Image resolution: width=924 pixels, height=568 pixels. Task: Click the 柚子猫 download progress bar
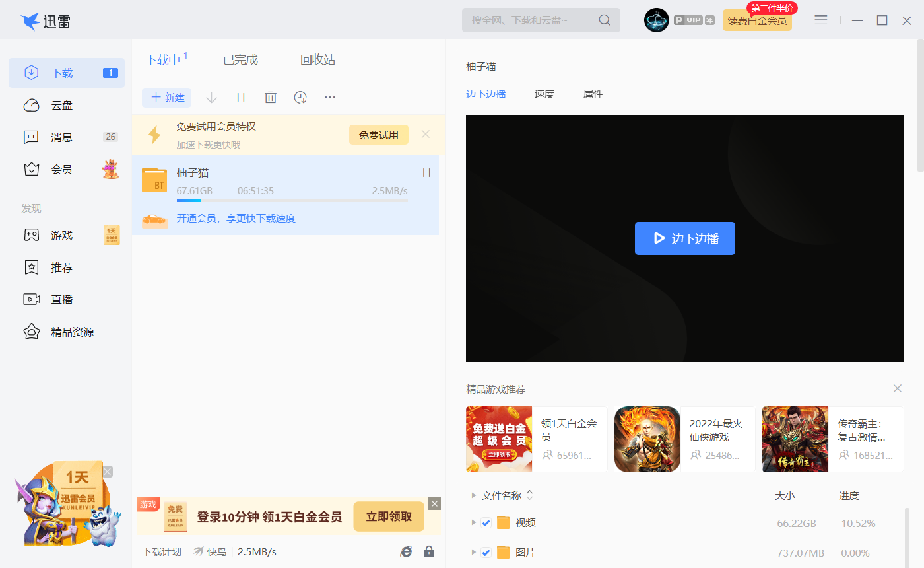(292, 200)
